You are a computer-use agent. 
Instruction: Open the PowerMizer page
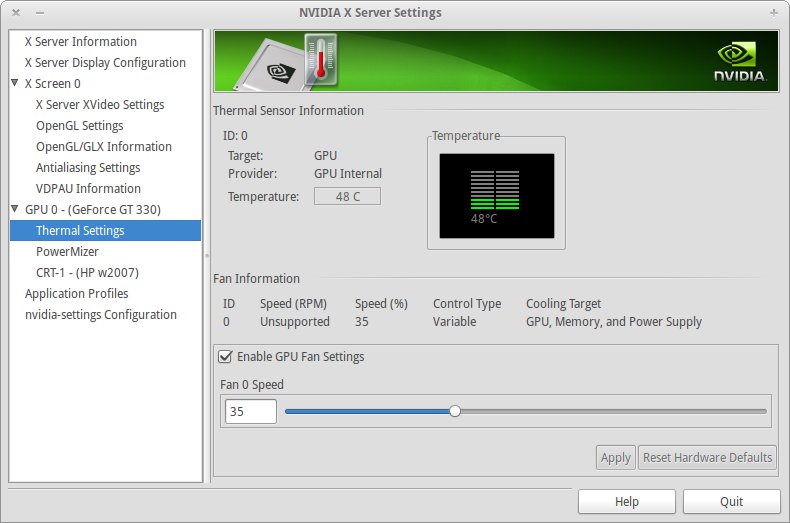(67, 251)
